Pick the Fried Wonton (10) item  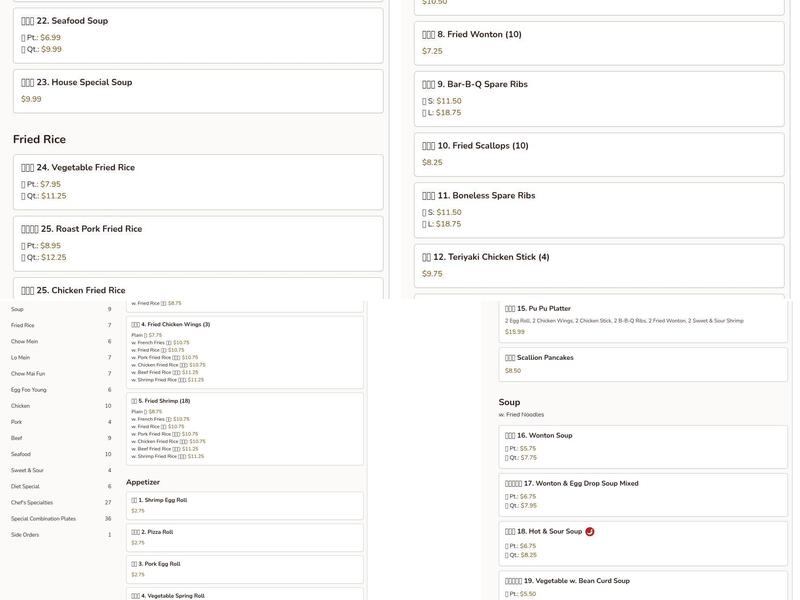click(599, 42)
